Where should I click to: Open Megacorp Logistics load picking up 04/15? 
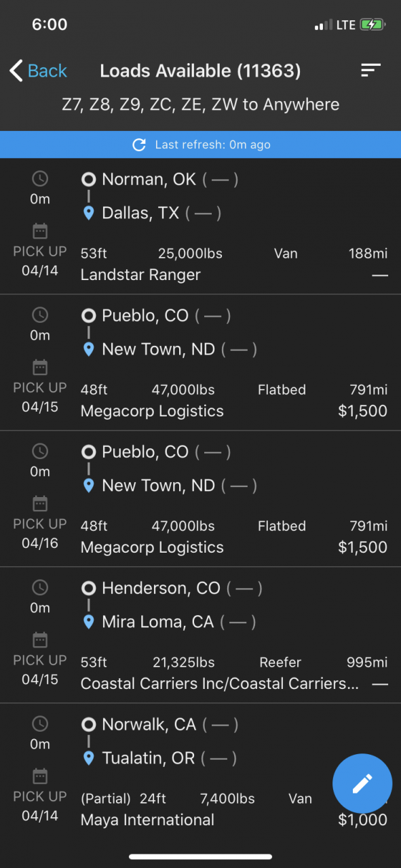[200, 363]
